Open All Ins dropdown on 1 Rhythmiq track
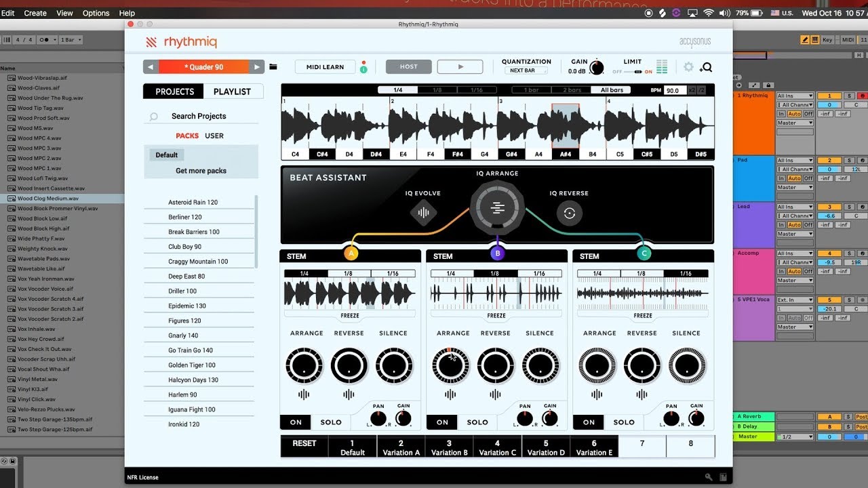 (795, 96)
